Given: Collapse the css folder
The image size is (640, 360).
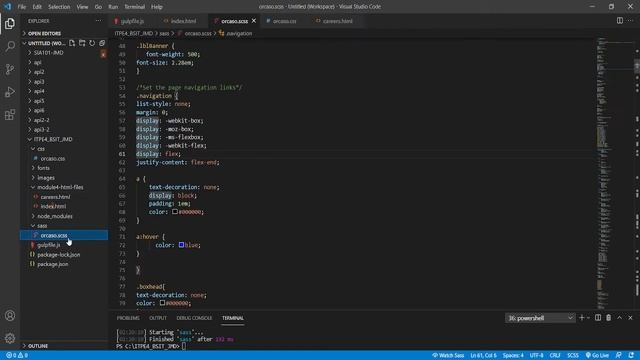Looking at the screenshot, I should [x=41, y=149].
